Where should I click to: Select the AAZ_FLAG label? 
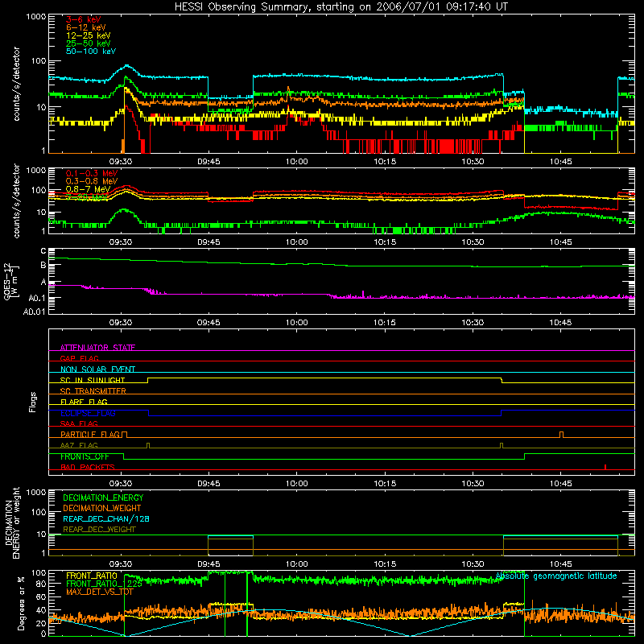tap(79, 445)
